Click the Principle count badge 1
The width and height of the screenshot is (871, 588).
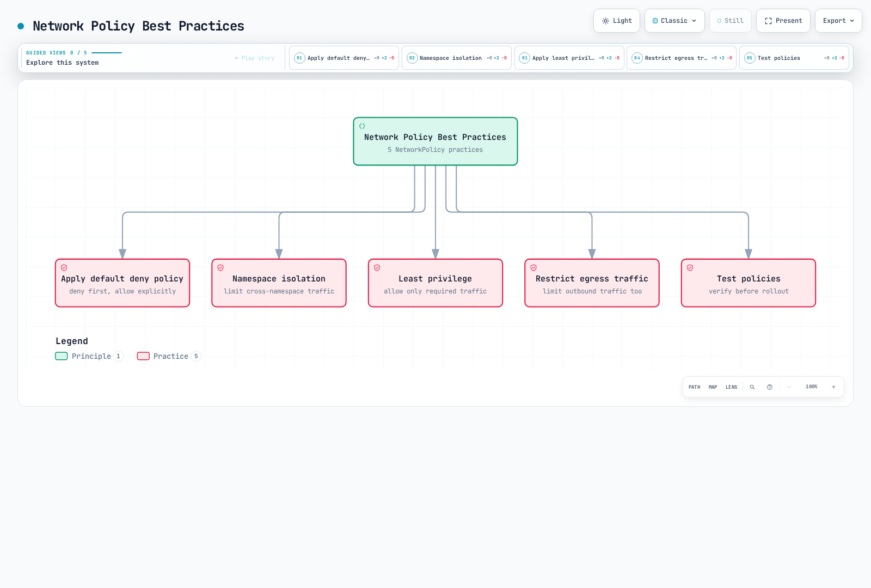(118, 356)
